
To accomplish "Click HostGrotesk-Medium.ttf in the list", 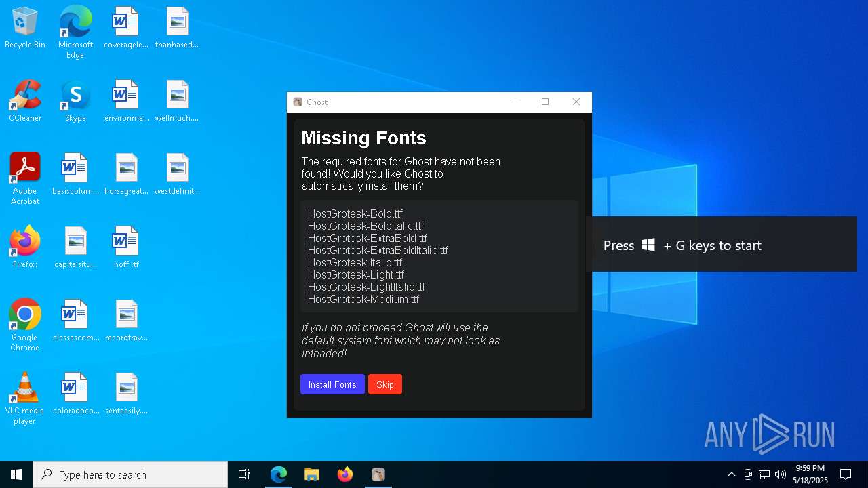I will [363, 300].
